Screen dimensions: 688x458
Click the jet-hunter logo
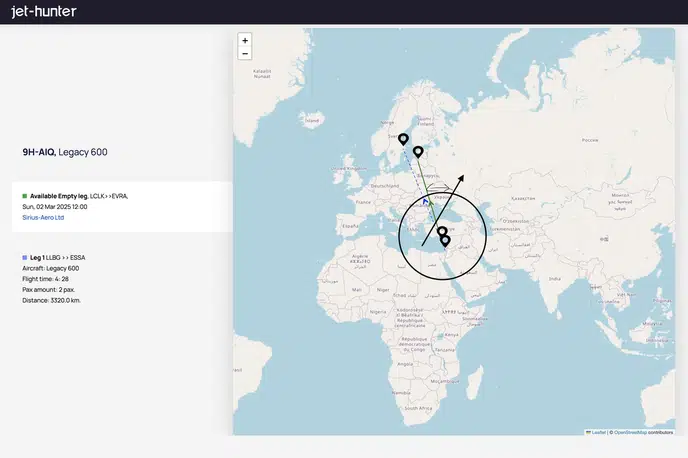tap(43, 12)
